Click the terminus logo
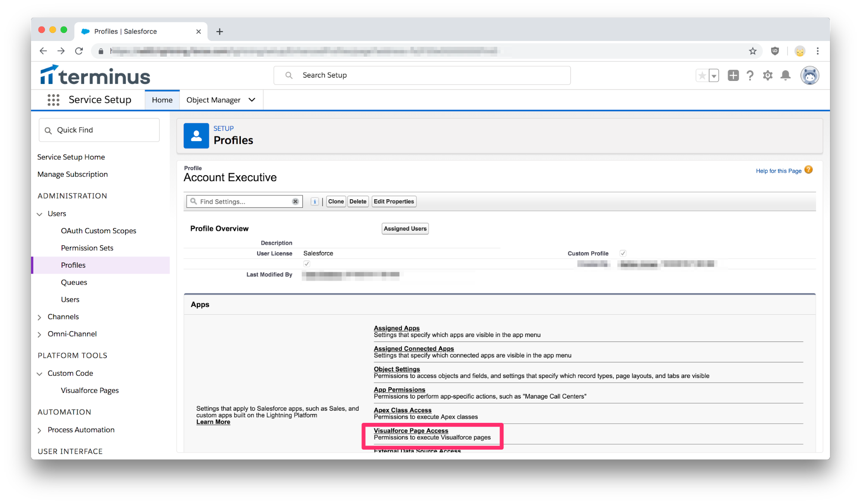 95,75
